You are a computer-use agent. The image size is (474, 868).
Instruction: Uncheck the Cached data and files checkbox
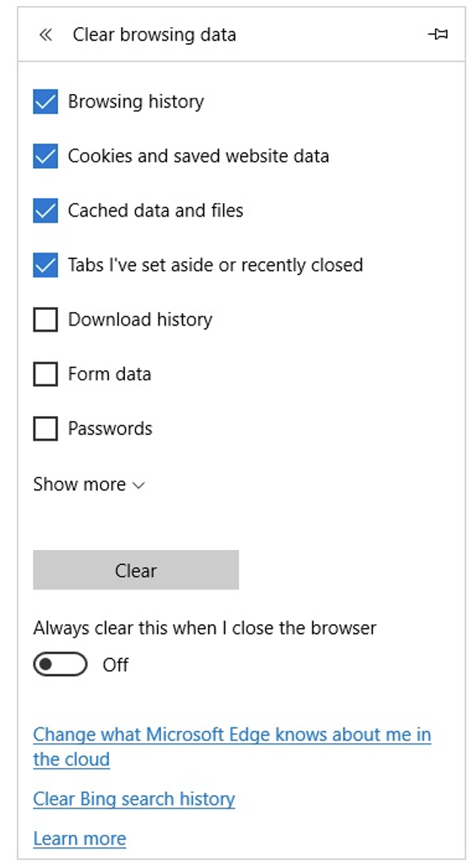pyautogui.click(x=46, y=211)
